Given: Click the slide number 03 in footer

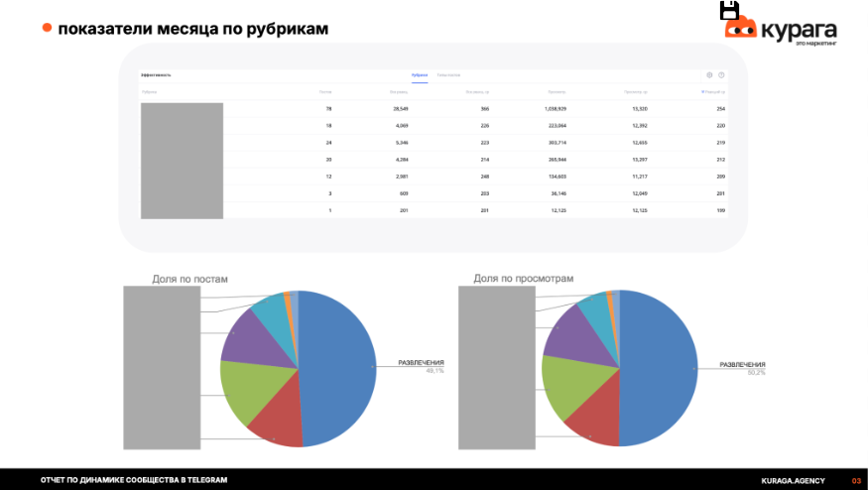Looking at the screenshot, I should pyautogui.click(x=856, y=481).
